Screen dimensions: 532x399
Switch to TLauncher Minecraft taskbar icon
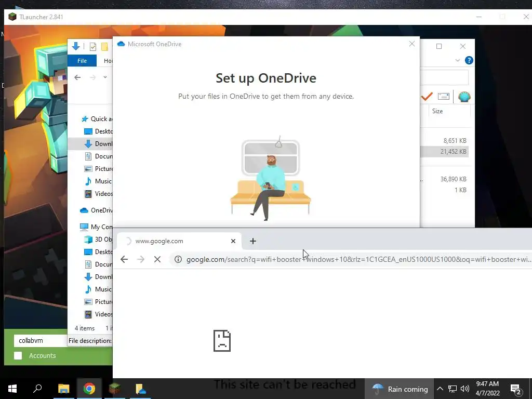115,389
